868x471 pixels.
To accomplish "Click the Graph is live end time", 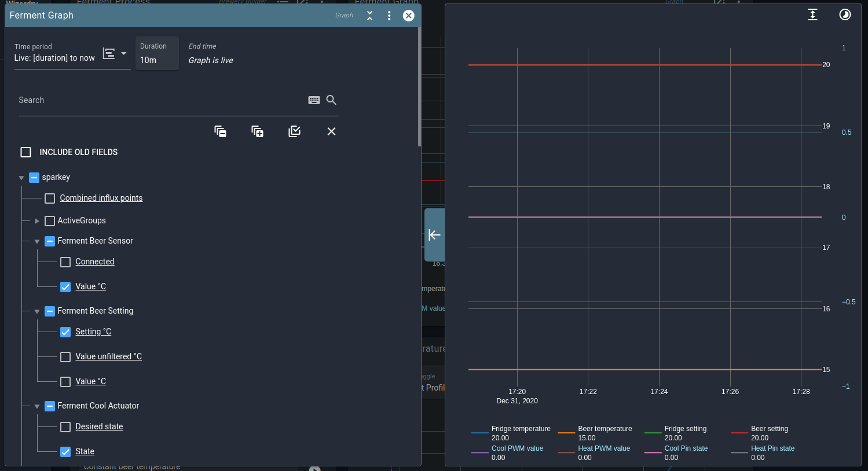I will 211,60.
